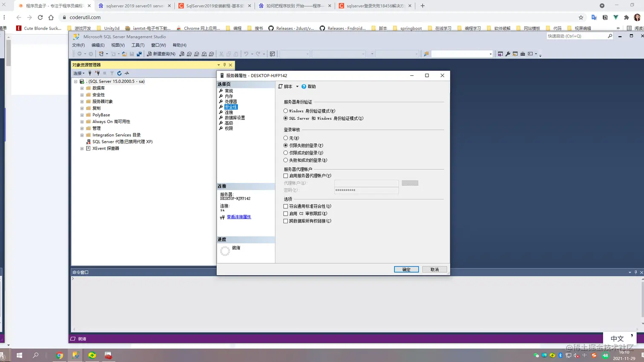The image size is (644, 362).
Task: Collapse the SQL Server root node
Action: pos(76,81)
